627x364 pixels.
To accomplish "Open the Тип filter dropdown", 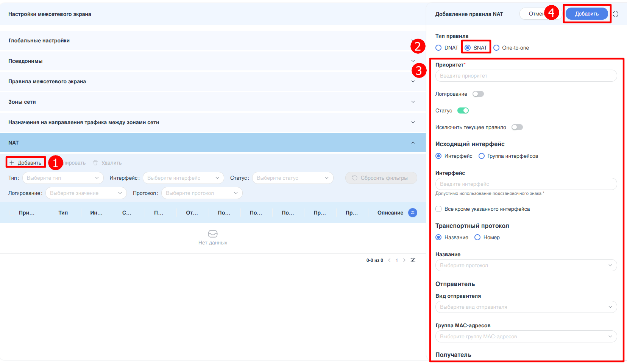I will 63,178.
